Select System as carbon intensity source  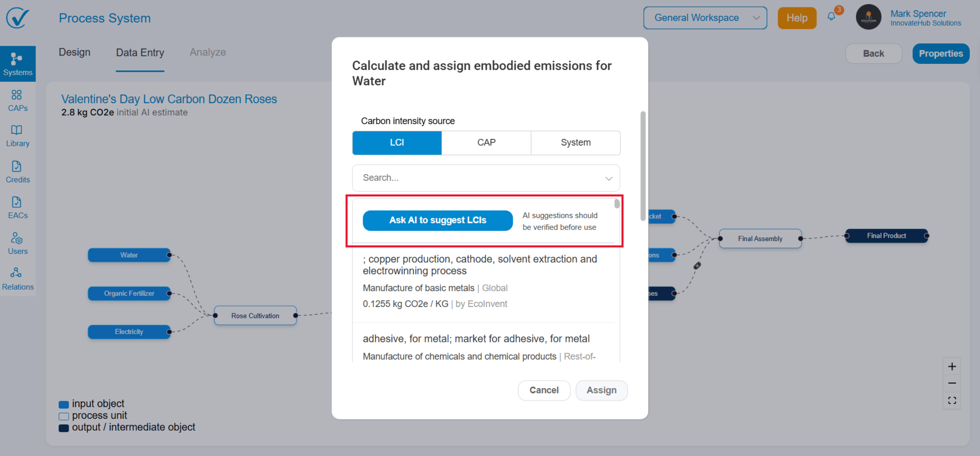click(x=575, y=143)
